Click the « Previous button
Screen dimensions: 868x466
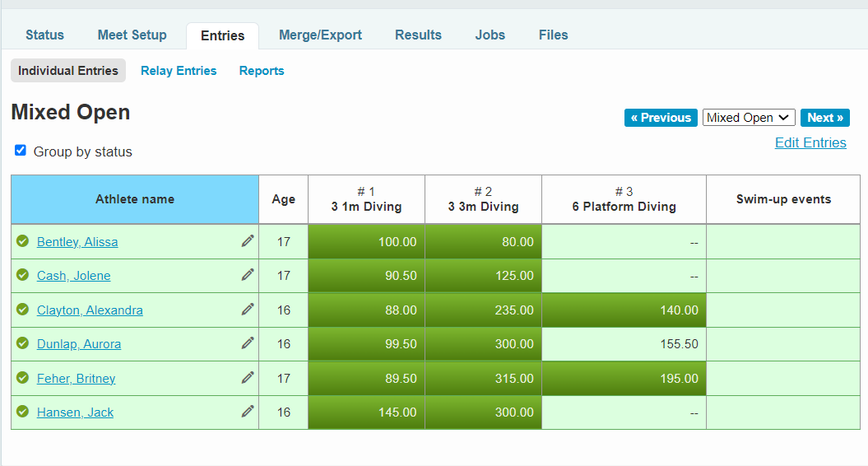pos(661,118)
